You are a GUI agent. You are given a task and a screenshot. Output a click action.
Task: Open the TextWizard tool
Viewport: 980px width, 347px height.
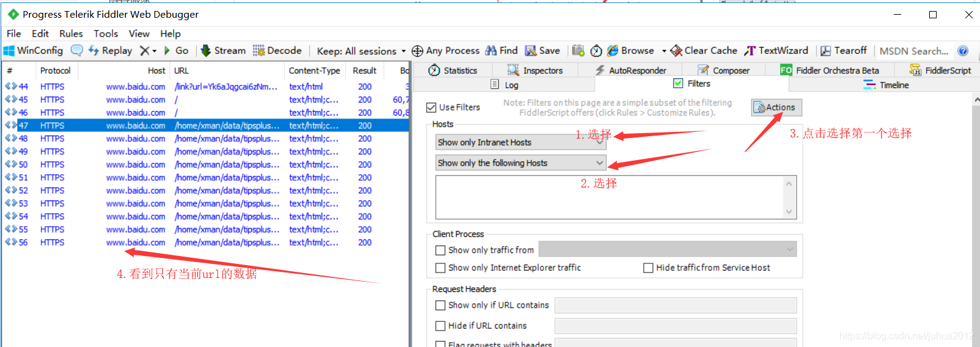coord(776,51)
